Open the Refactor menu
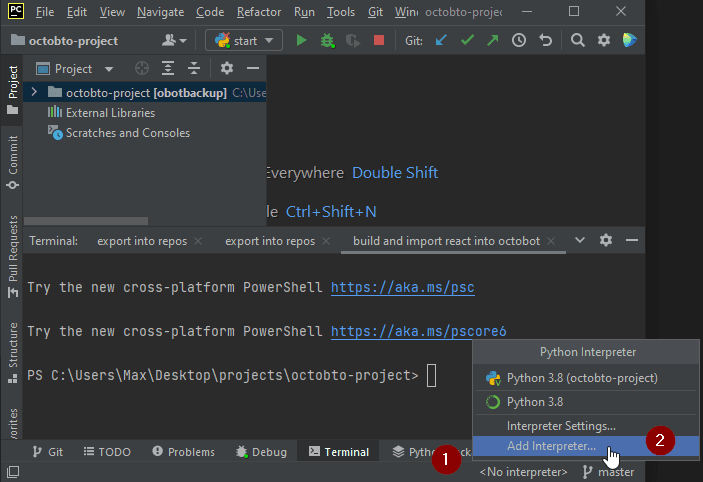Viewport: 703px width, 482px height. pyautogui.click(x=259, y=12)
